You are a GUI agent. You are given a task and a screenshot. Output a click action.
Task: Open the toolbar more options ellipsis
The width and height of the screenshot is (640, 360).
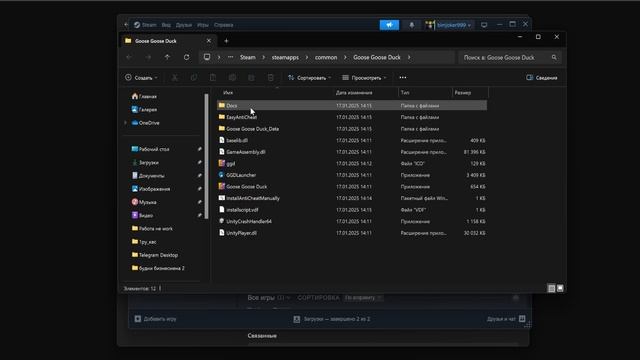click(403, 78)
